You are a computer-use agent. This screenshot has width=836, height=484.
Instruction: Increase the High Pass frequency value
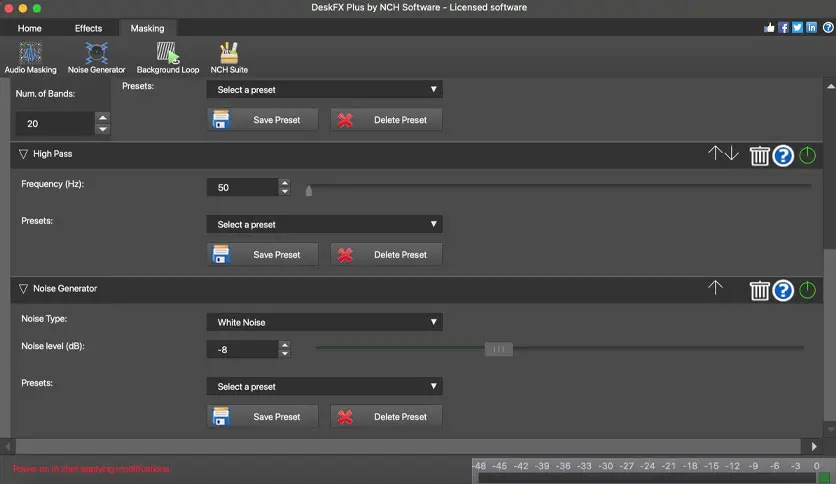[x=285, y=183]
